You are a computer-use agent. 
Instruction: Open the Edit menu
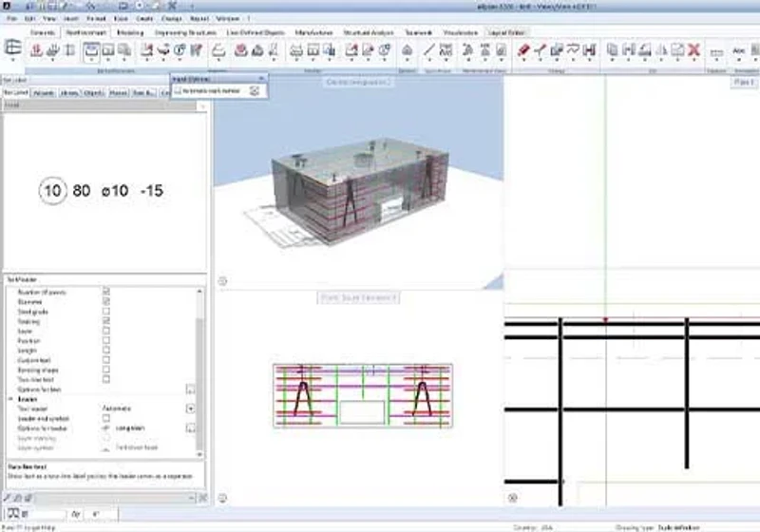click(29, 18)
